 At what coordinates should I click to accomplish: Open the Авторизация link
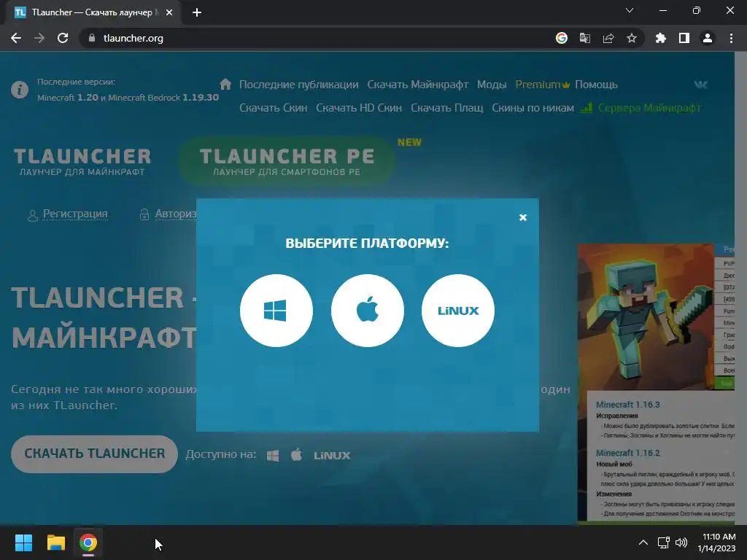coord(175,214)
